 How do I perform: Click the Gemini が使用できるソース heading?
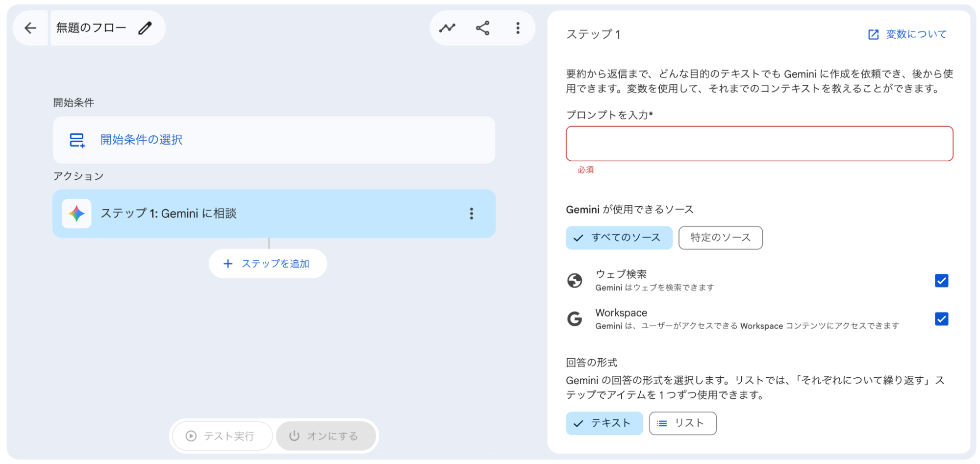point(629,210)
